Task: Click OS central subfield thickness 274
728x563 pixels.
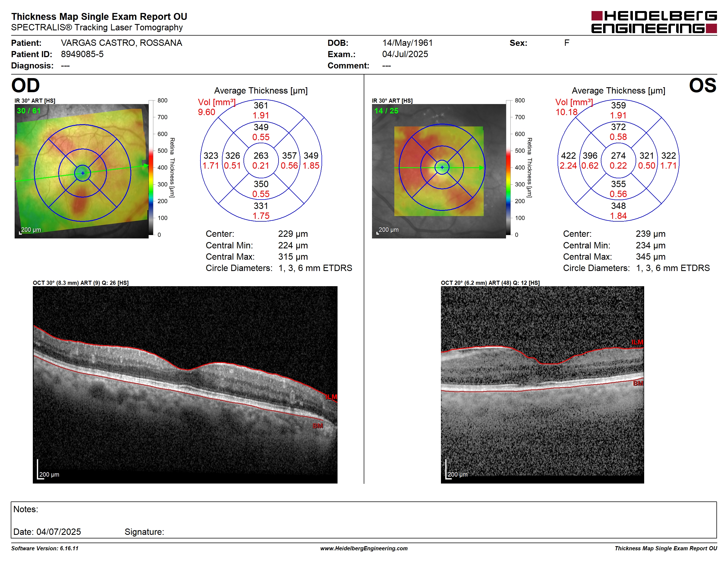Action: 618,156
